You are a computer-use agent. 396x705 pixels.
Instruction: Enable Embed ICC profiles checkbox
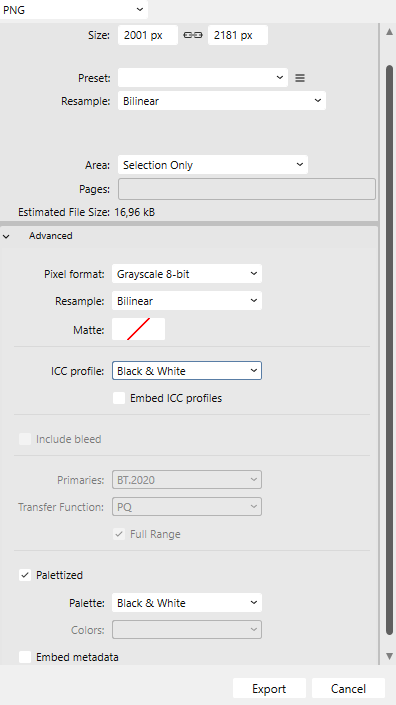coord(119,398)
